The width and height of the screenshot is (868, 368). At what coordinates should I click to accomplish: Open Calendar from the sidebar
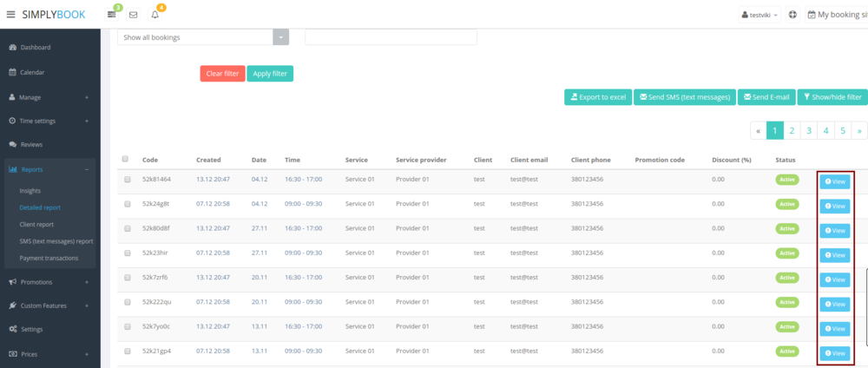(32, 72)
